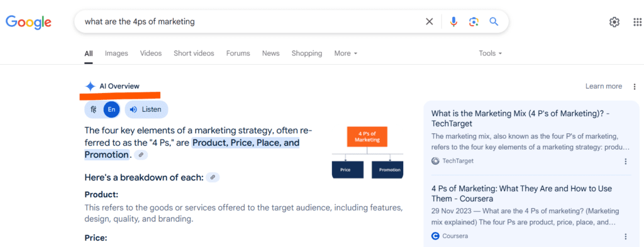Click the magnifying glass search button
This screenshot has width=644, height=247.
point(494,22)
